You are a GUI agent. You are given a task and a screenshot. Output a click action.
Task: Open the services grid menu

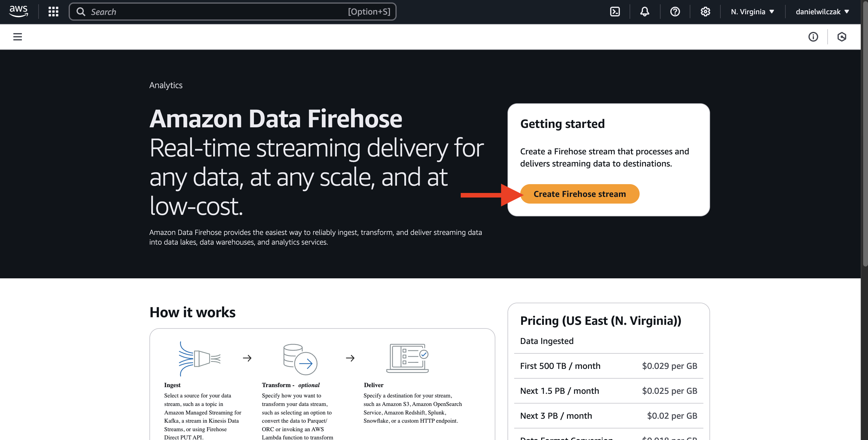pyautogui.click(x=53, y=12)
